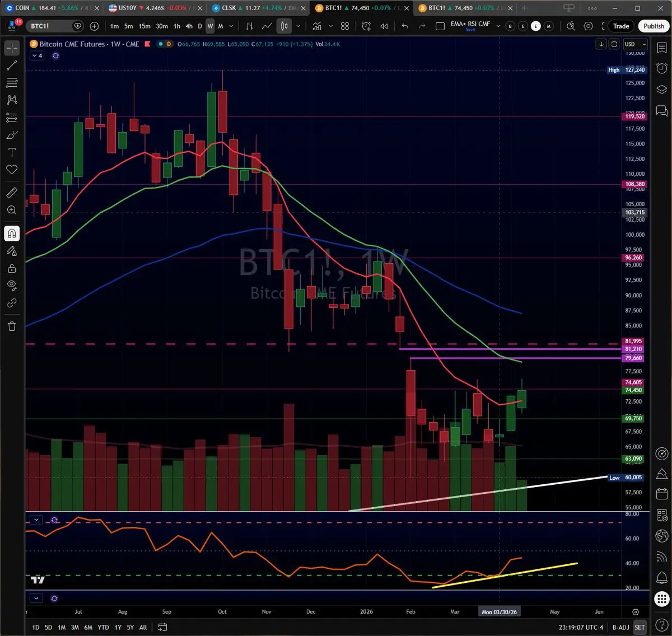672x636 pixels.
Task: Toggle magnet mode for drawings
Action: point(12,233)
